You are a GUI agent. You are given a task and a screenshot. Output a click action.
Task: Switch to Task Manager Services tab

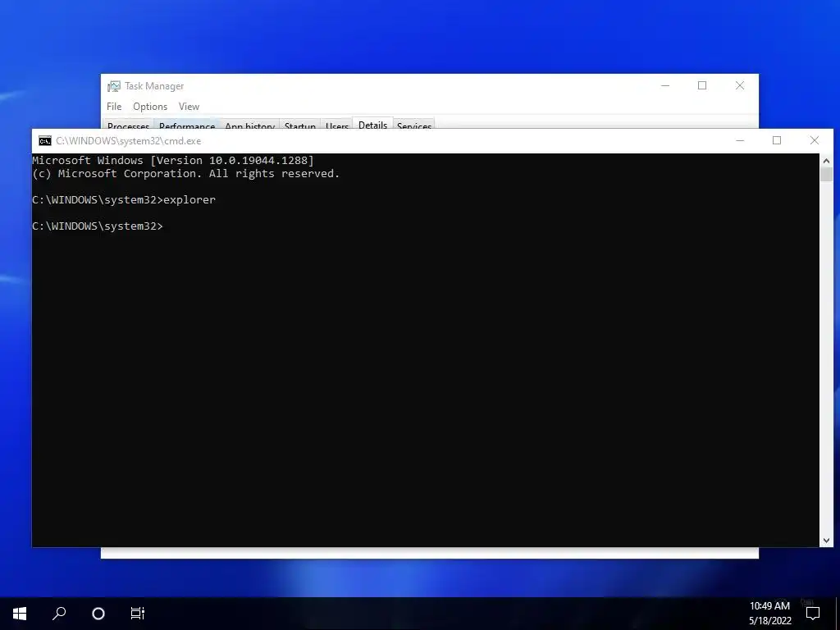414,125
